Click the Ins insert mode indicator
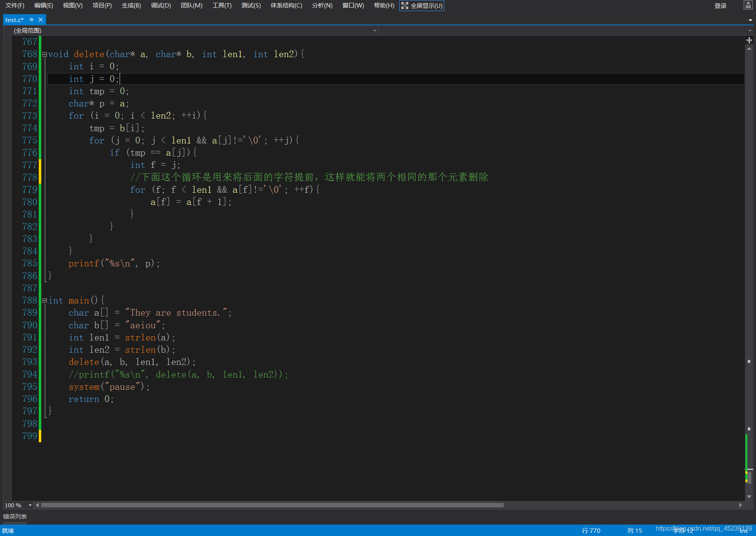This screenshot has width=756, height=536. point(743,531)
